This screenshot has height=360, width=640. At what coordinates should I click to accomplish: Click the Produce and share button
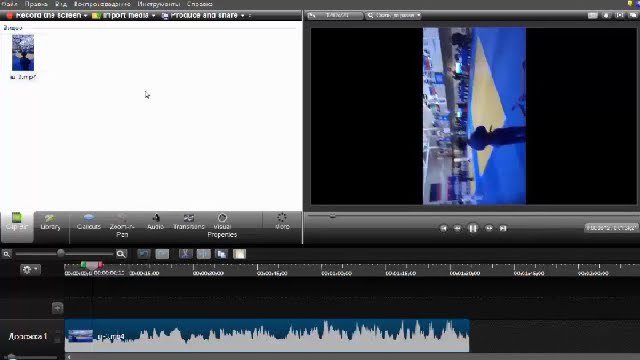(x=200, y=16)
